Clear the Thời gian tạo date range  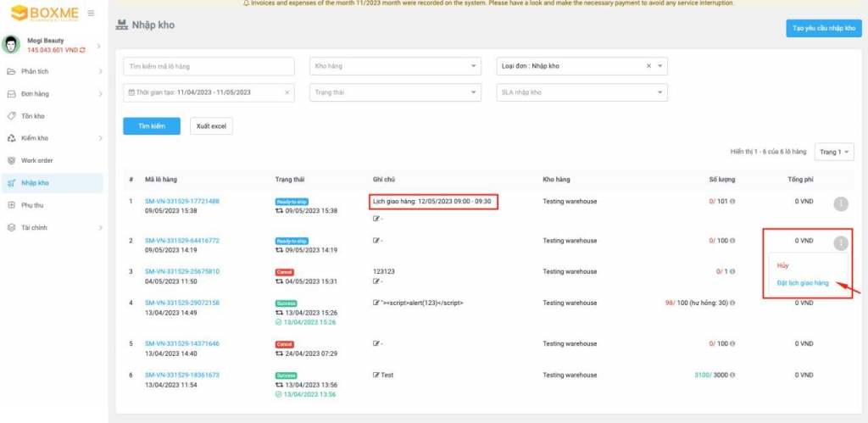[x=287, y=92]
